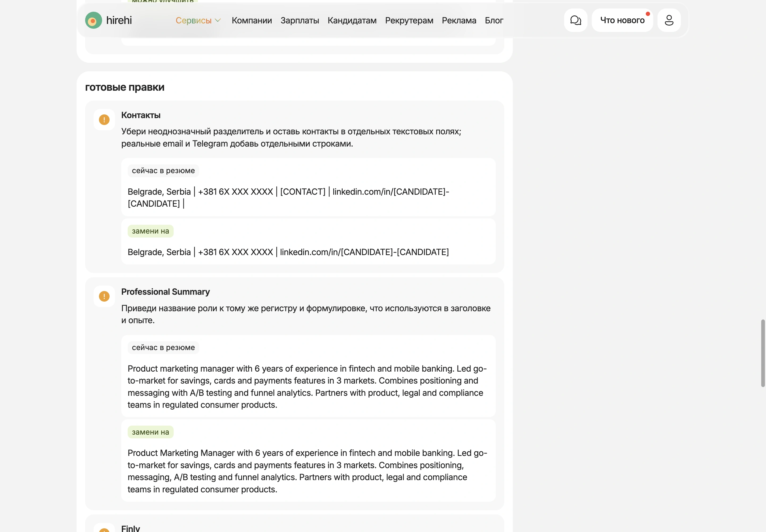This screenshot has height=532, width=766.
Task: Click the замени на label under Контакты
Action: pyautogui.click(x=150, y=231)
